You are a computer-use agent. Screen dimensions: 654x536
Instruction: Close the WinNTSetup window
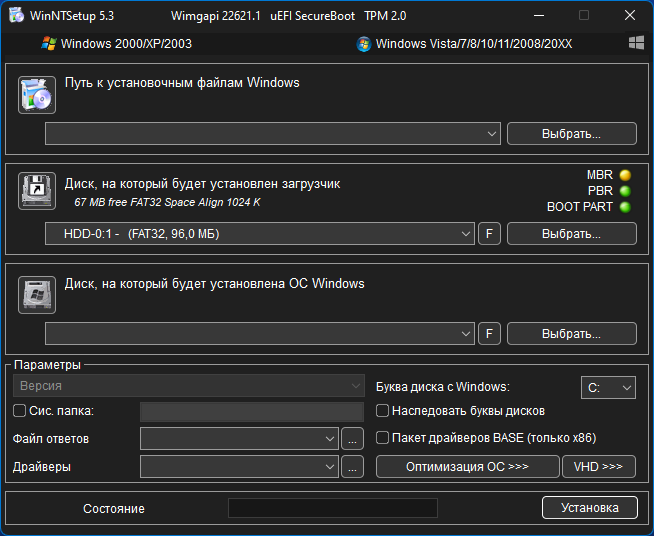tap(630, 15)
